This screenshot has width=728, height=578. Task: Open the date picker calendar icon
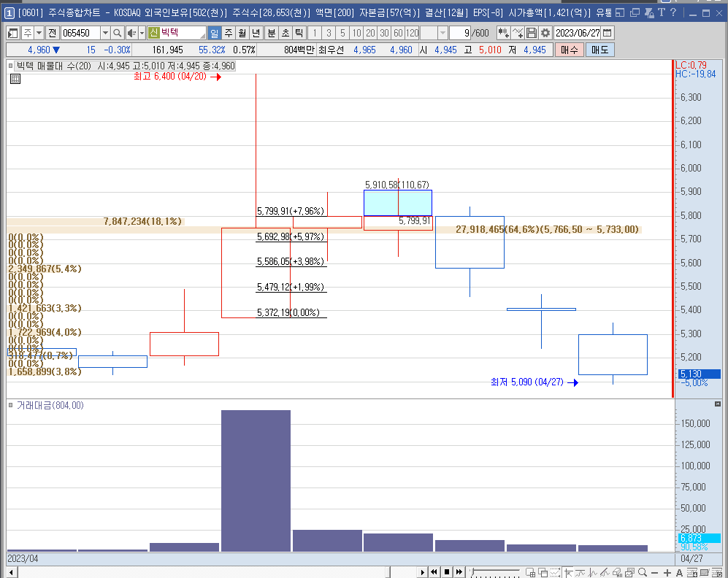pos(608,33)
